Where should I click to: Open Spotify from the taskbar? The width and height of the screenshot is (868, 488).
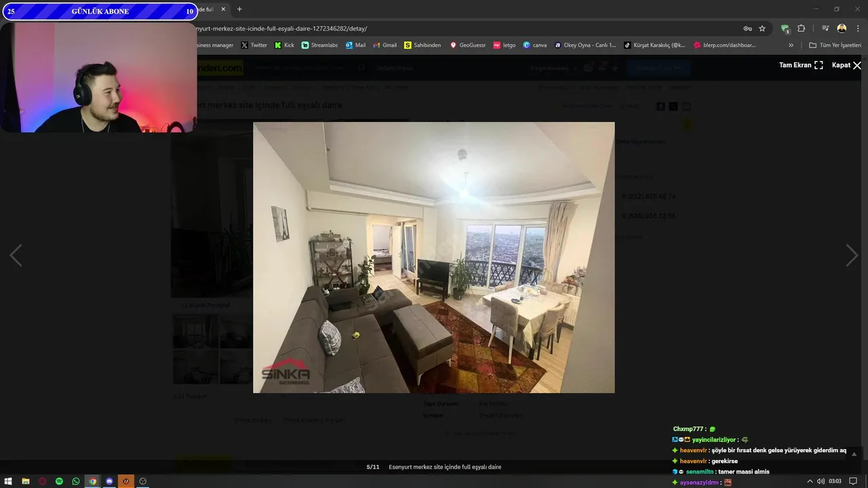click(x=59, y=481)
